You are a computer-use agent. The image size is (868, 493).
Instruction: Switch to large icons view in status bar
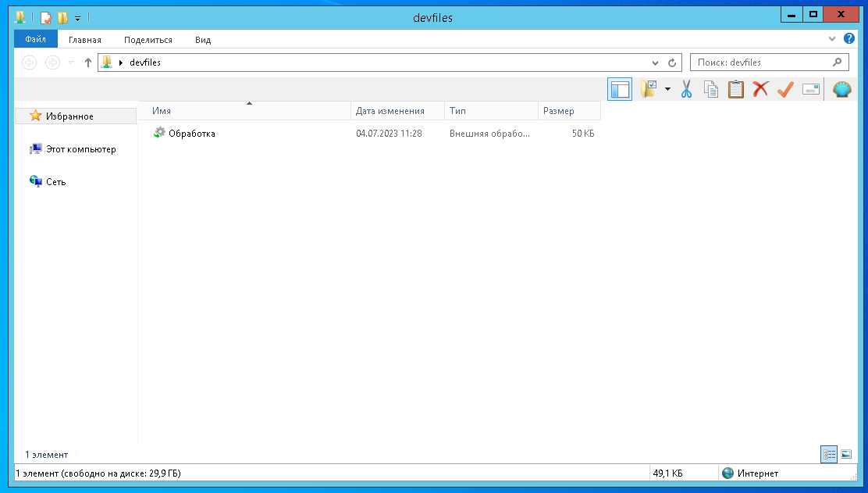click(846, 454)
